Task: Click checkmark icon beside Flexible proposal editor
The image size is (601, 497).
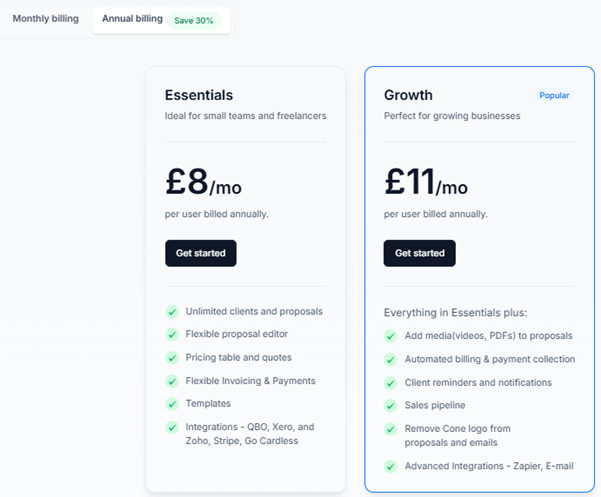Action: point(172,335)
